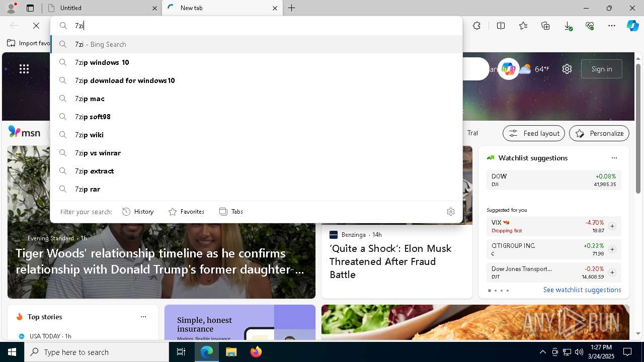The image size is (644, 362).
Task: Open the Settings and more menu
Action: tap(612, 26)
